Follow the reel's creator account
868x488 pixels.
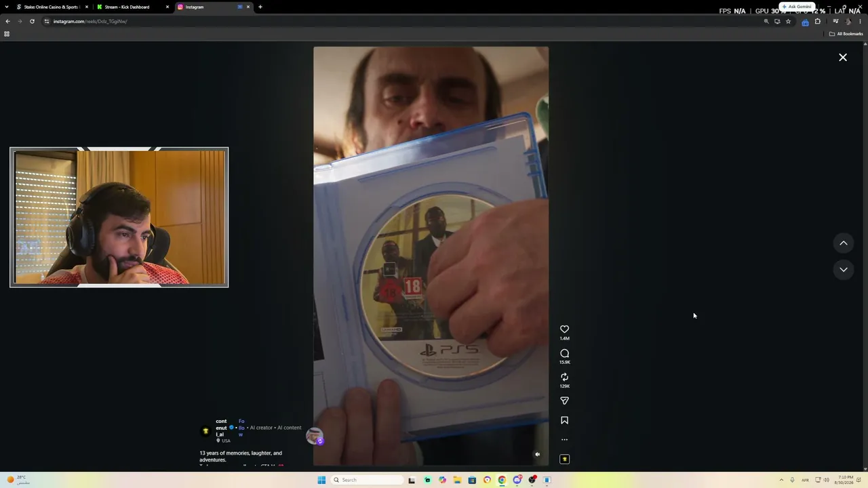coord(241,428)
